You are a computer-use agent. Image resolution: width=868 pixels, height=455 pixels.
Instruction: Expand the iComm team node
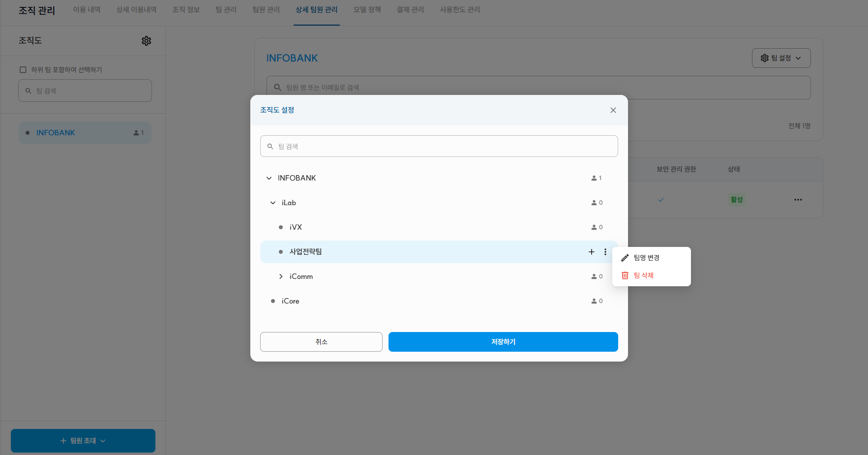[x=281, y=276]
